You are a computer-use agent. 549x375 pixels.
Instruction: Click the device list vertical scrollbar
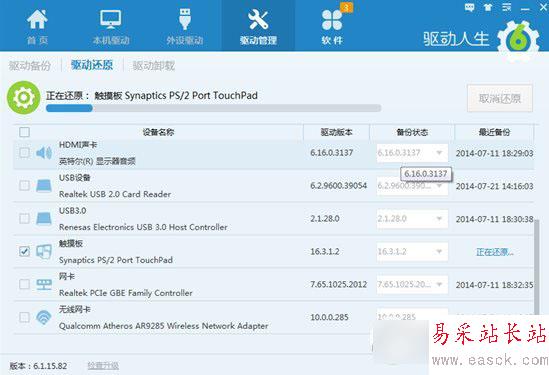tap(537, 266)
